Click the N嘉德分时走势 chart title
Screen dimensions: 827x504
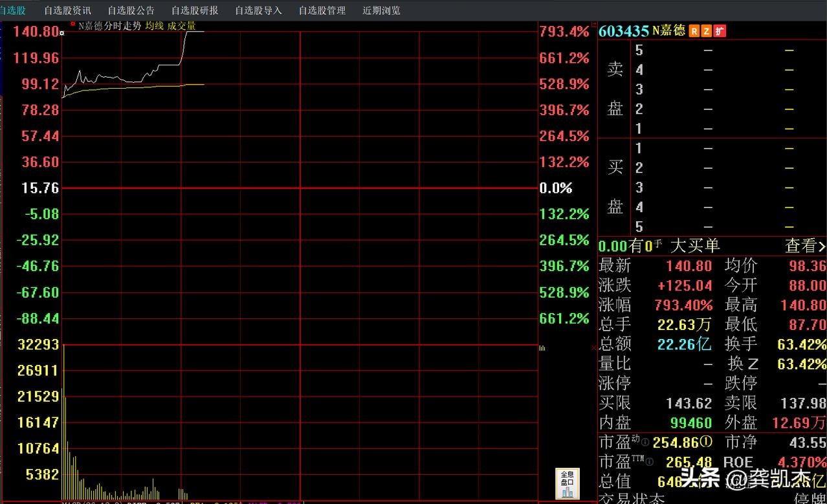coord(109,26)
